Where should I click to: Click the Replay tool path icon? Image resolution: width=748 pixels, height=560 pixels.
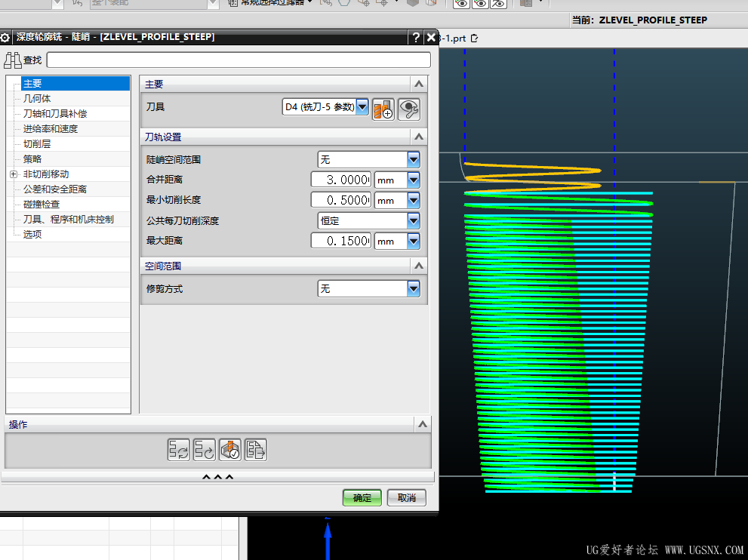coord(205,451)
